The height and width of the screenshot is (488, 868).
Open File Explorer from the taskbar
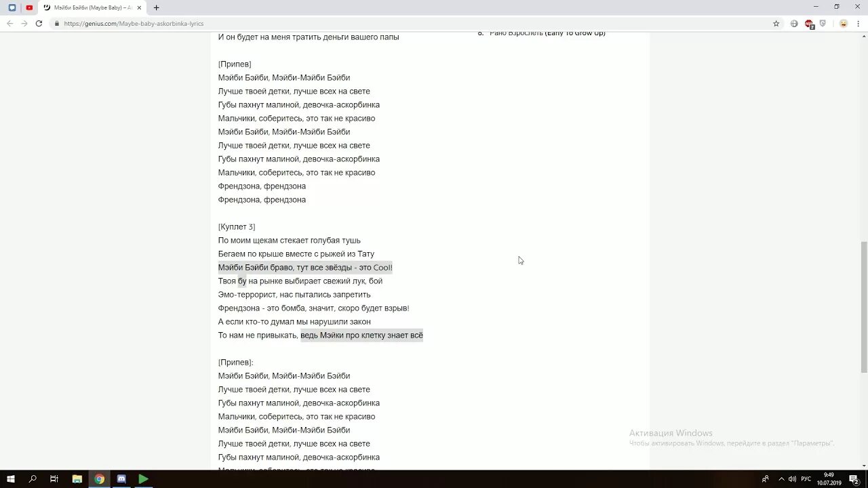(77, 479)
